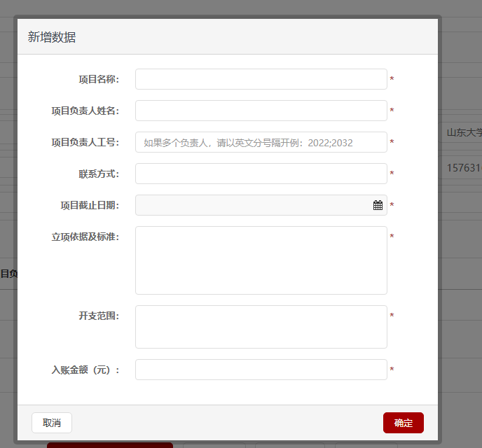Open the 项目截止日期 date field
The width and height of the screenshot is (482, 448).
point(261,205)
